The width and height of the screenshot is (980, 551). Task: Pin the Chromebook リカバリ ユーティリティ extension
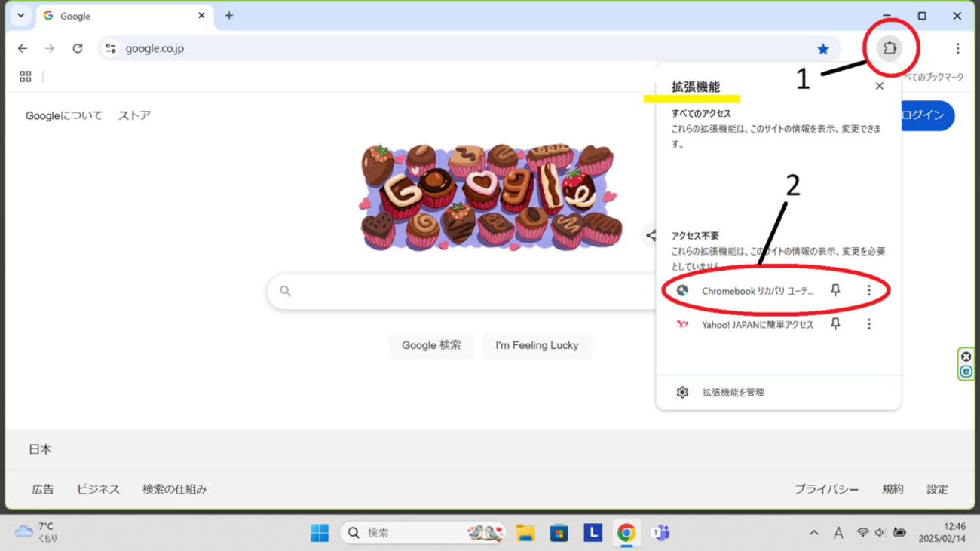pyautogui.click(x=835, y=290)
